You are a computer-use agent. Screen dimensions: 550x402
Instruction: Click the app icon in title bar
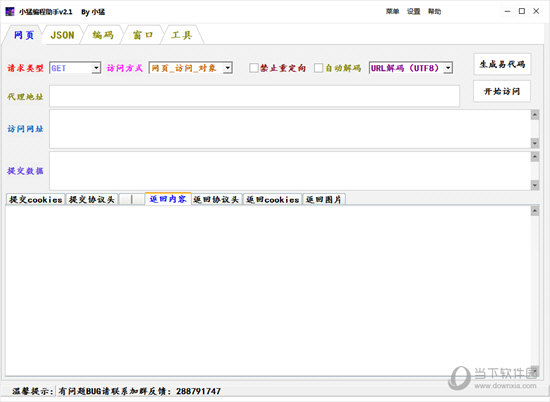pos(10,11)
